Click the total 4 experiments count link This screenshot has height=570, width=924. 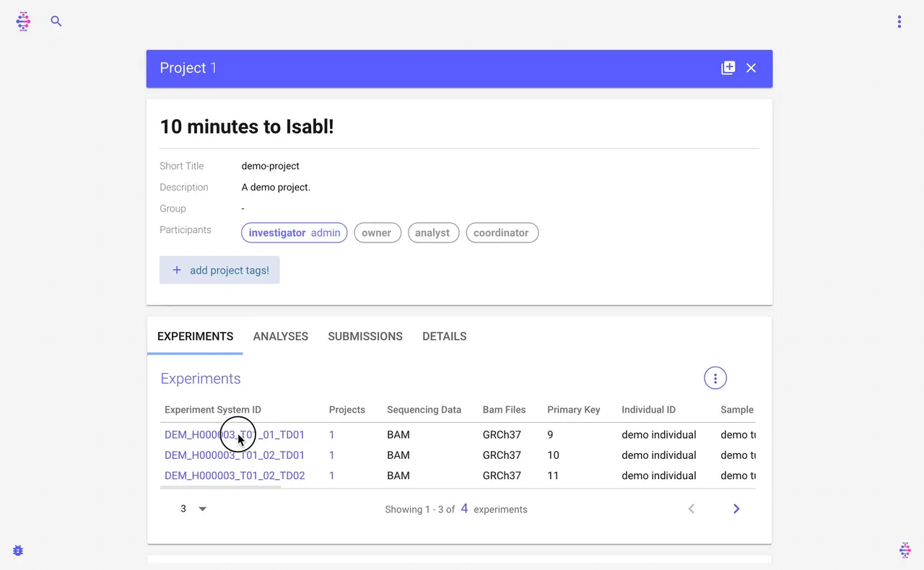464,509
